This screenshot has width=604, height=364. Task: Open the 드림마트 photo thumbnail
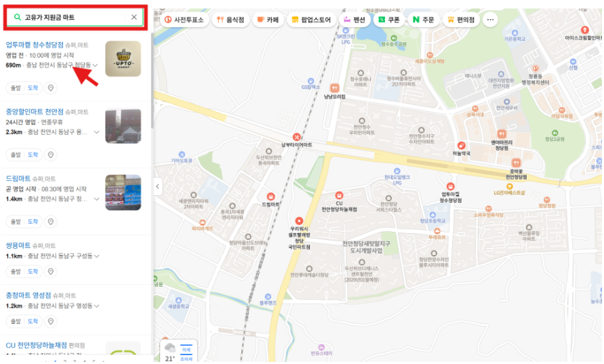point(123,193)
